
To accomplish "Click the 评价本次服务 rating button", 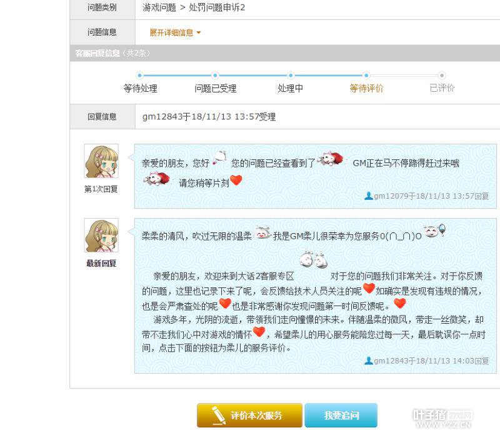I will (249, 415).
